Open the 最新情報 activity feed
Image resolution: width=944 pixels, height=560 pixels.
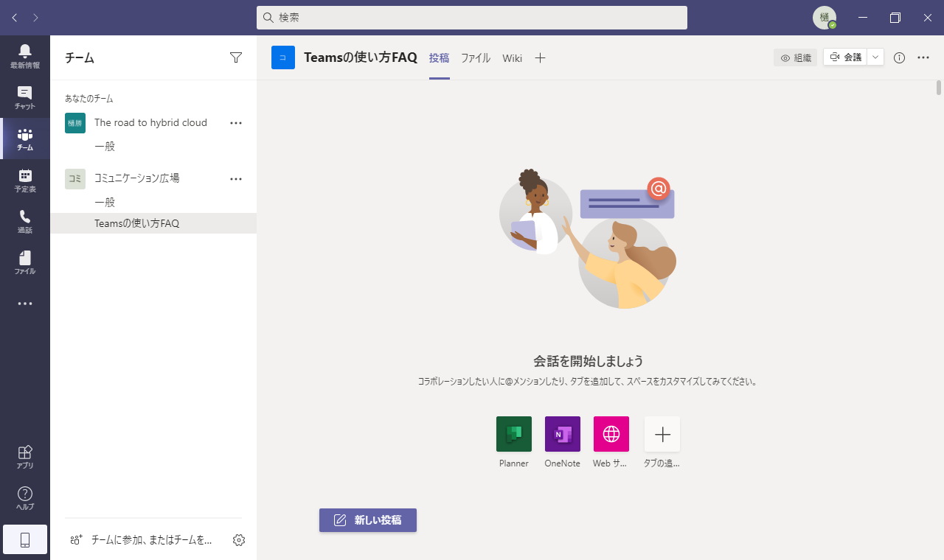(25, 56)
